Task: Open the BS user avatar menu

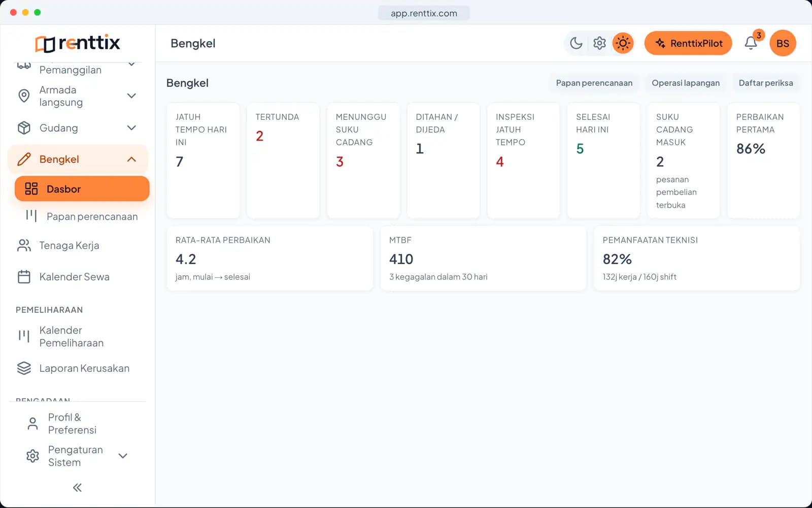Action: click(783, 43)
